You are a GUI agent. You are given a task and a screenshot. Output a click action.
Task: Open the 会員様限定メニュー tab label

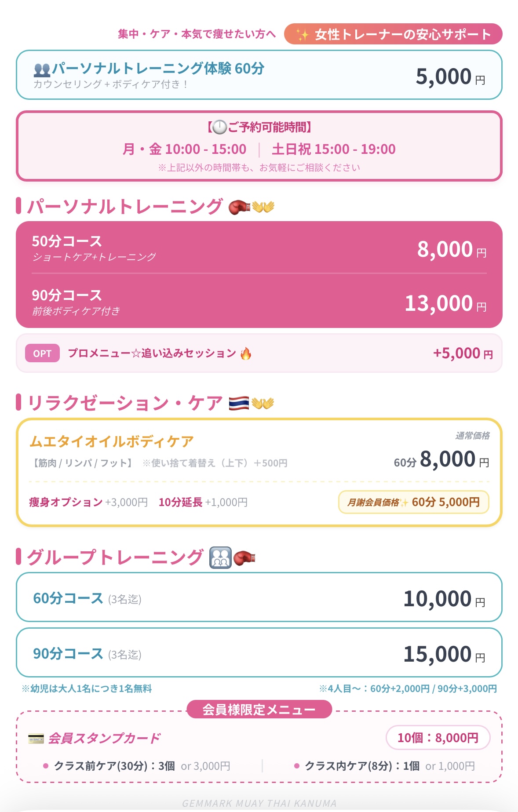[259, 710]
